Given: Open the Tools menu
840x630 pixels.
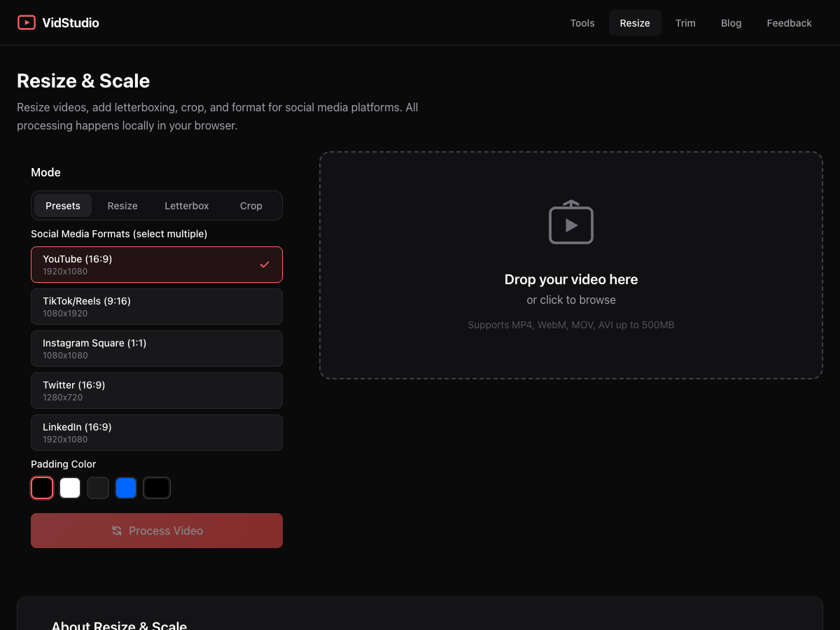Looking at the screenshot, I should pyautogui.click(x=582, y=22).
